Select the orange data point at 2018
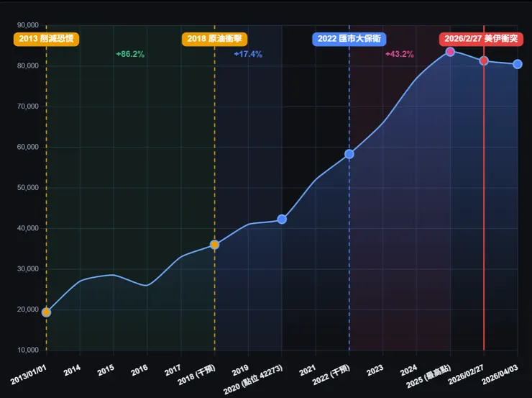Screen dimensions: 532x398 (214, 245)
